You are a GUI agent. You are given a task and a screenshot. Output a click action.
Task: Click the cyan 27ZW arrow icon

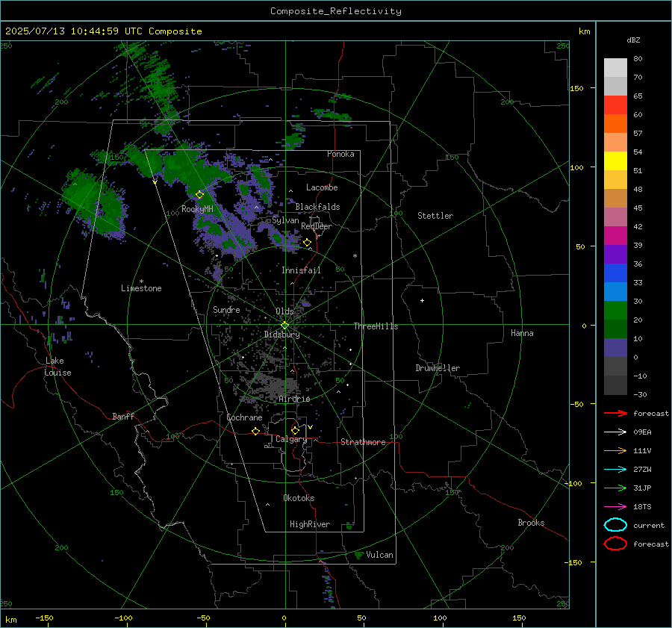point(615,470)
